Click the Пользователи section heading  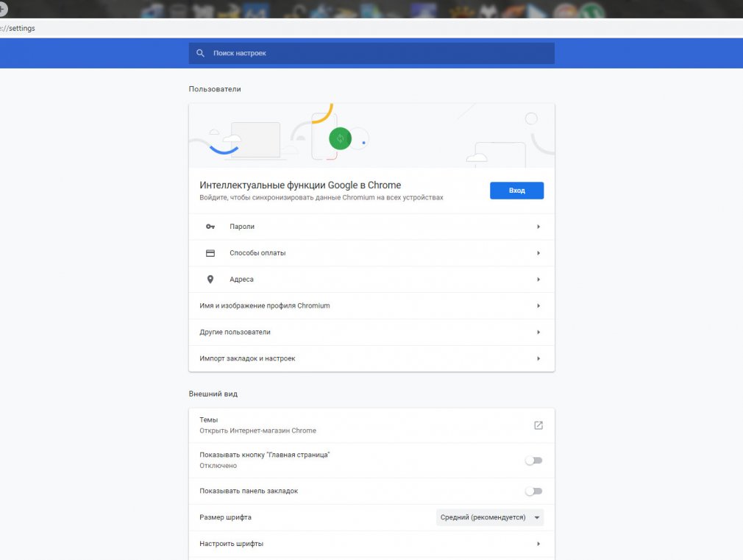pos(215,89)
